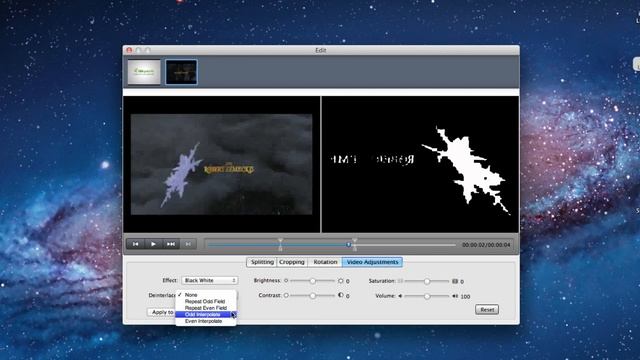
Task: Skip to the next frame
Action: click(x=171, y=244)
